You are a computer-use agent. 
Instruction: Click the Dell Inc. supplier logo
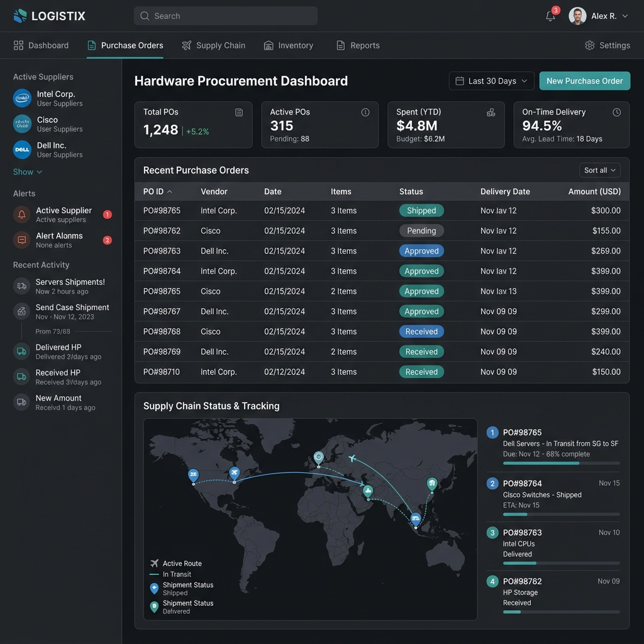(x=22, y=150)
